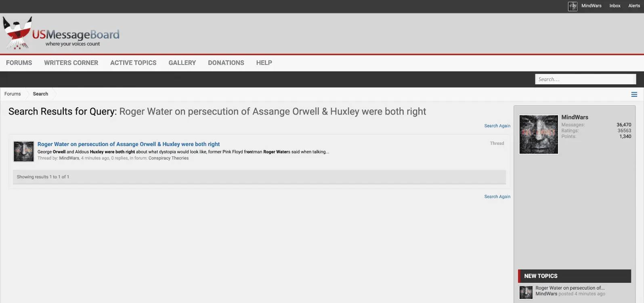Go to Active Topics tab
This screenshot has width=644, height=303.
pos(133,63)
